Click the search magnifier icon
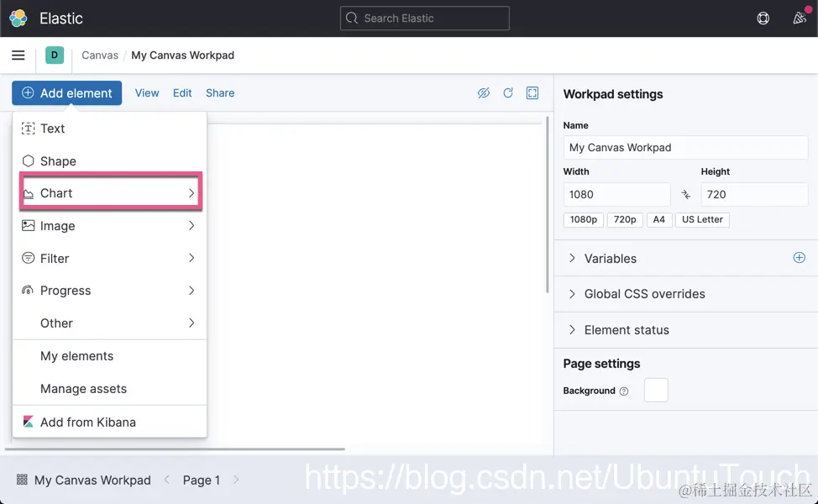 coord(352,18)
